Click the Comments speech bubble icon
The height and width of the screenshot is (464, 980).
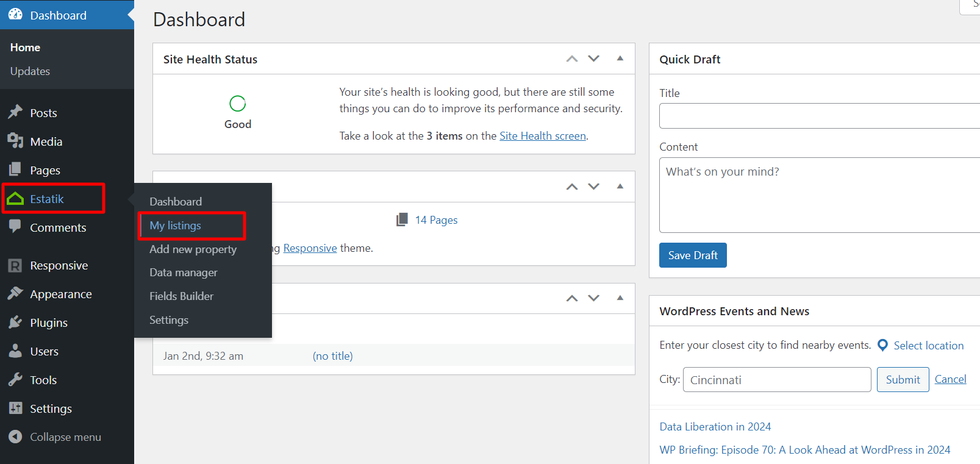15,227
